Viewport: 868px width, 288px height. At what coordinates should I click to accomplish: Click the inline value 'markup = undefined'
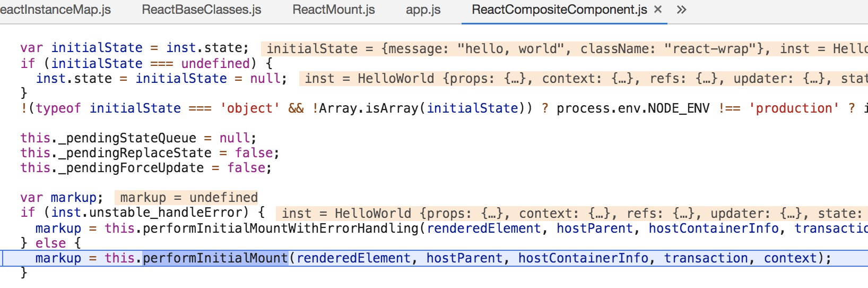[x=187, y=198]
